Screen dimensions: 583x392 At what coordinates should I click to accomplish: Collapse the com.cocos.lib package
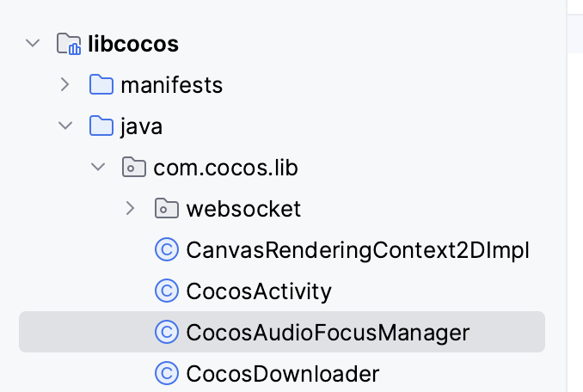(x=98, y=168)
